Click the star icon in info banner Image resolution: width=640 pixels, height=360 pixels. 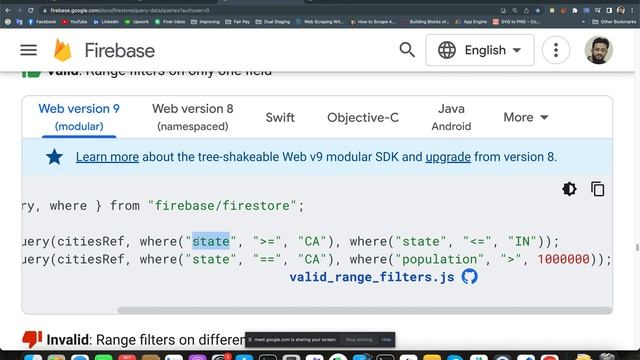click(x=54, y=157)
